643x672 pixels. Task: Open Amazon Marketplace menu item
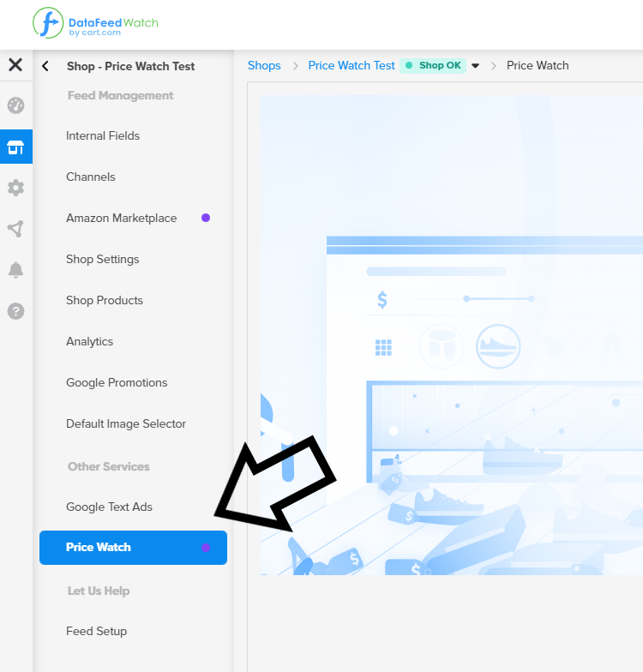pyautogui.click(x=121, y=218)
